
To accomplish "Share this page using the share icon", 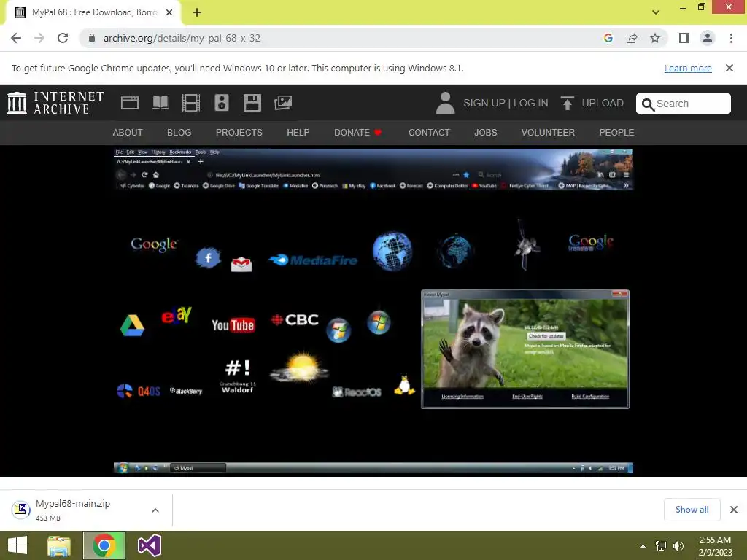I will point(632,38).
